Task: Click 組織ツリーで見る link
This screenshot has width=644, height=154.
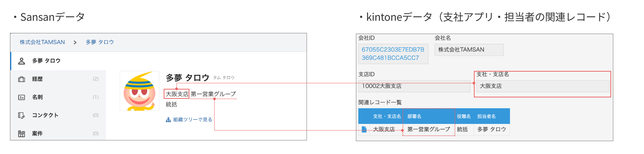Action: click(193, 120)
